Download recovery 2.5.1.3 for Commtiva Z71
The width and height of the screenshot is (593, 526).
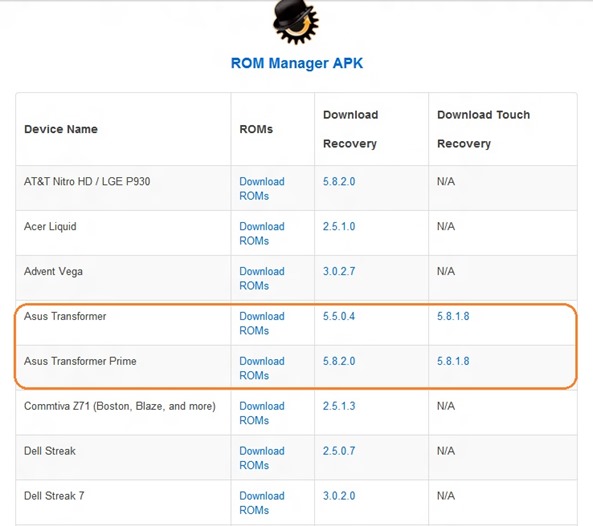[339, 406]
